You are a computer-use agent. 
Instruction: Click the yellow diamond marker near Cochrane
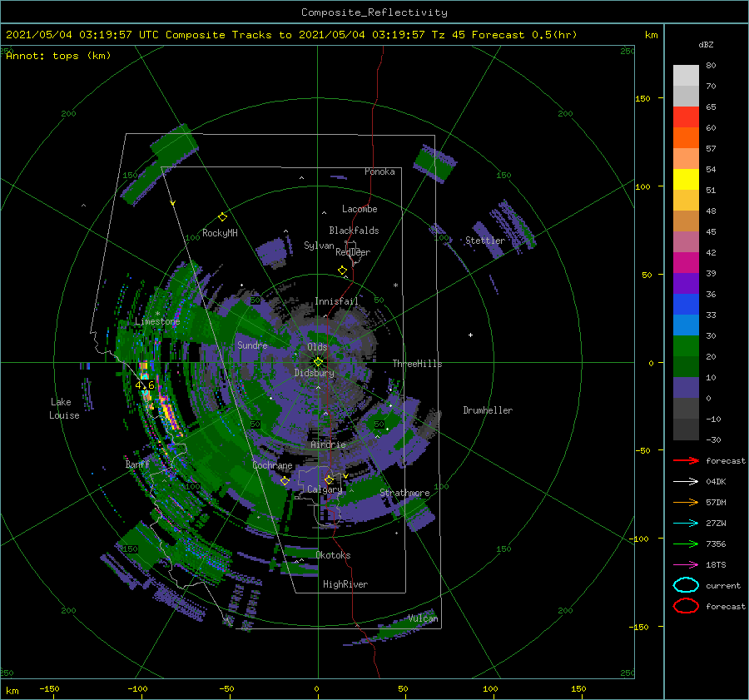coord(285,481)
